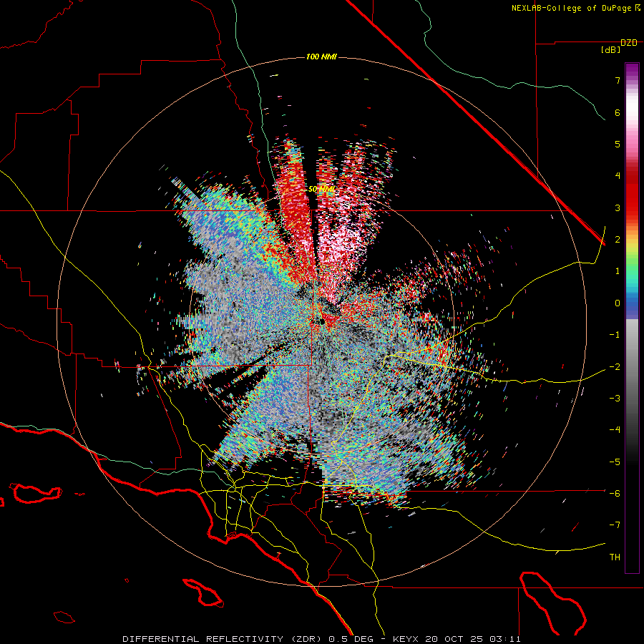Viewport: 644px width, 644px height.
Task: Click the ZDR color scale bar
Action: point(632,318)
